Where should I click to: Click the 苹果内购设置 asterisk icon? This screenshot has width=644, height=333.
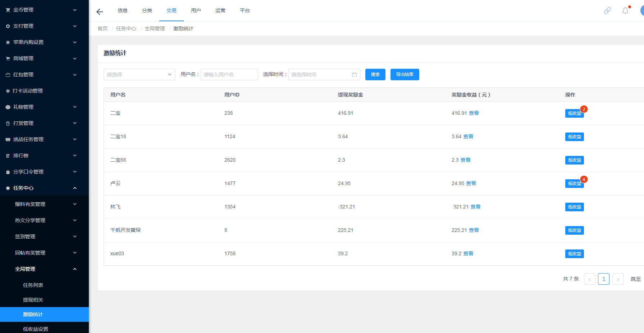8,42
